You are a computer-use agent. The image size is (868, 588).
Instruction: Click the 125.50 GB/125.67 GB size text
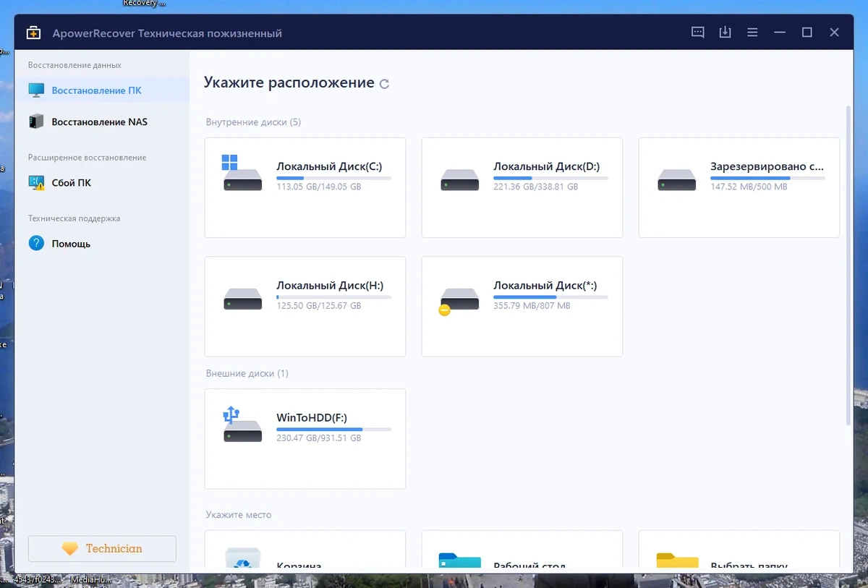coord(318,306)
